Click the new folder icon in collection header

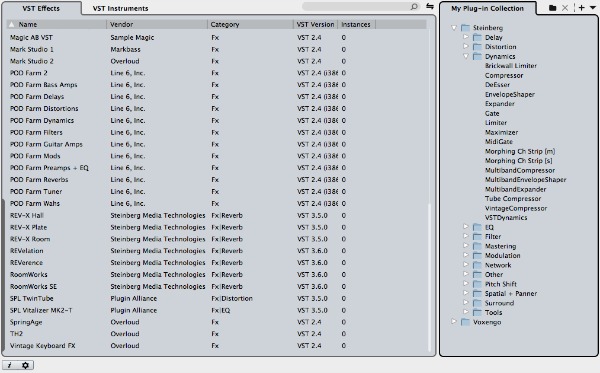click(x=552, y=8)
